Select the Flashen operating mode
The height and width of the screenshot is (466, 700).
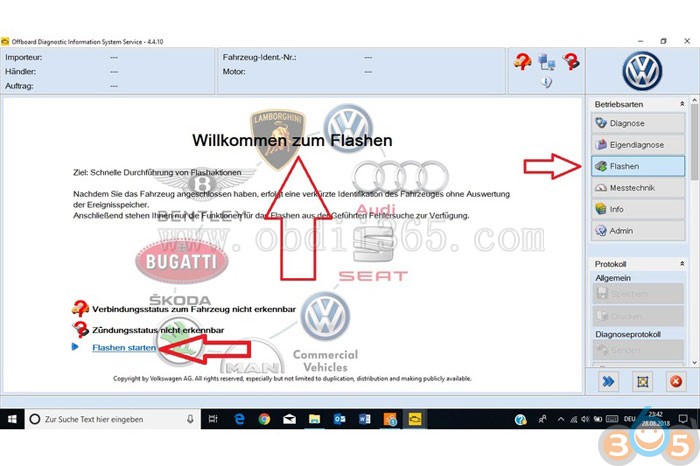click(638, 166)
